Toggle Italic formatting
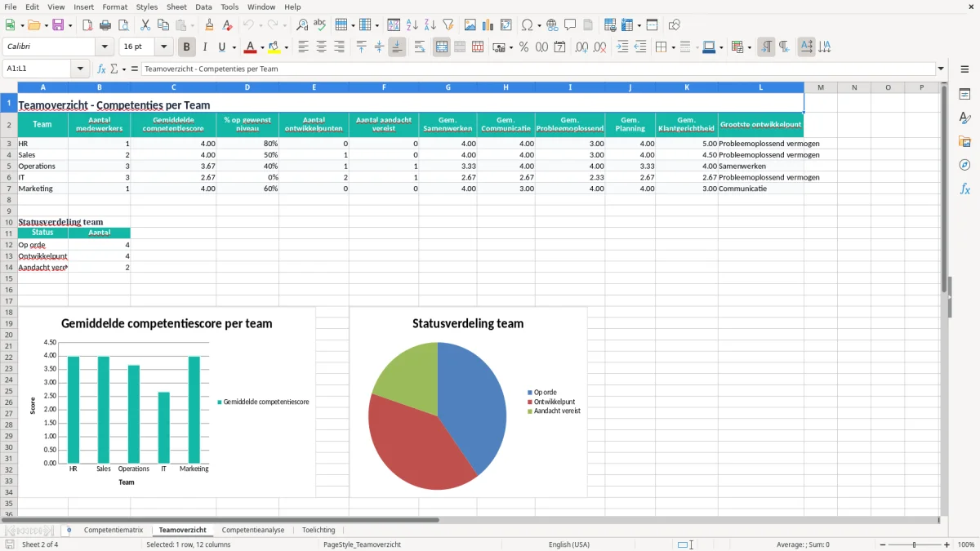The height and width of the screenshot is (551, 980). (x=205, y=47)
